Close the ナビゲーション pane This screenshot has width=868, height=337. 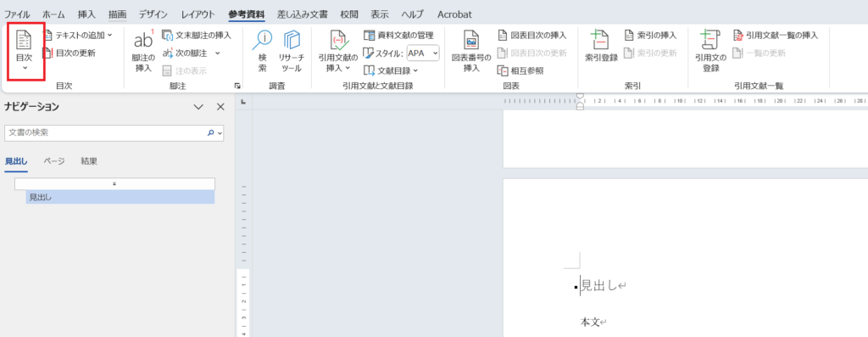220,107
